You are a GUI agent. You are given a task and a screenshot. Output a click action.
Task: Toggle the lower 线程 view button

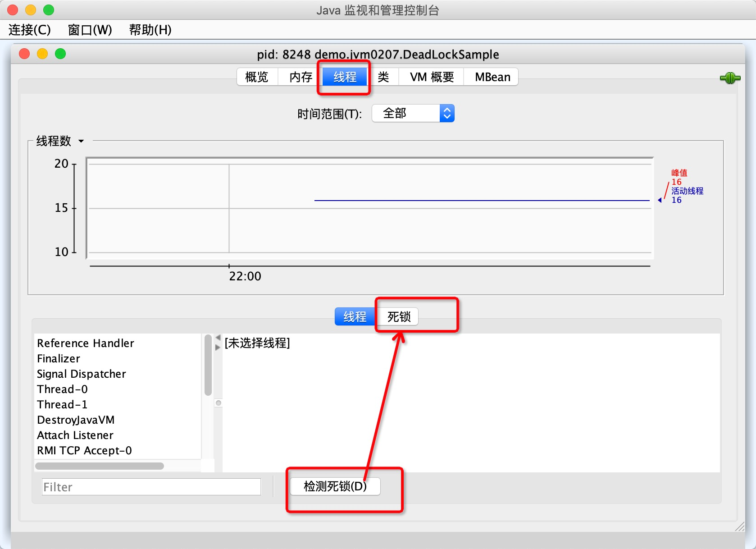355,317
